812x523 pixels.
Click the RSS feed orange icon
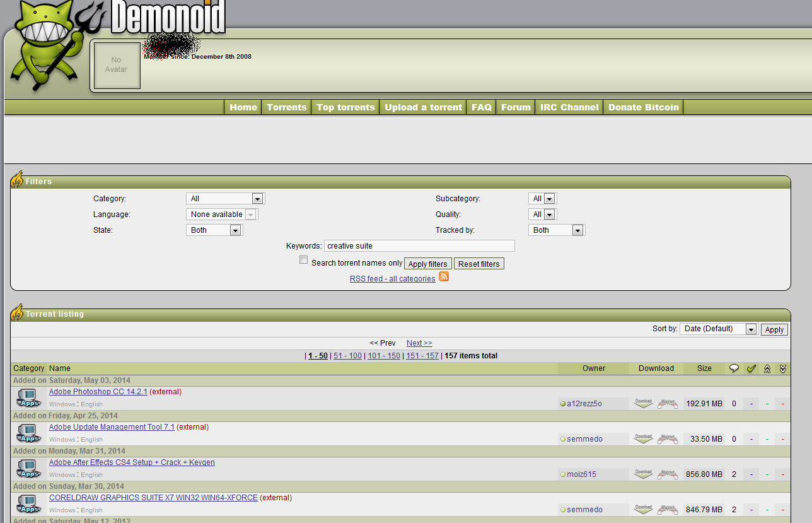click(x=444, y=276)
